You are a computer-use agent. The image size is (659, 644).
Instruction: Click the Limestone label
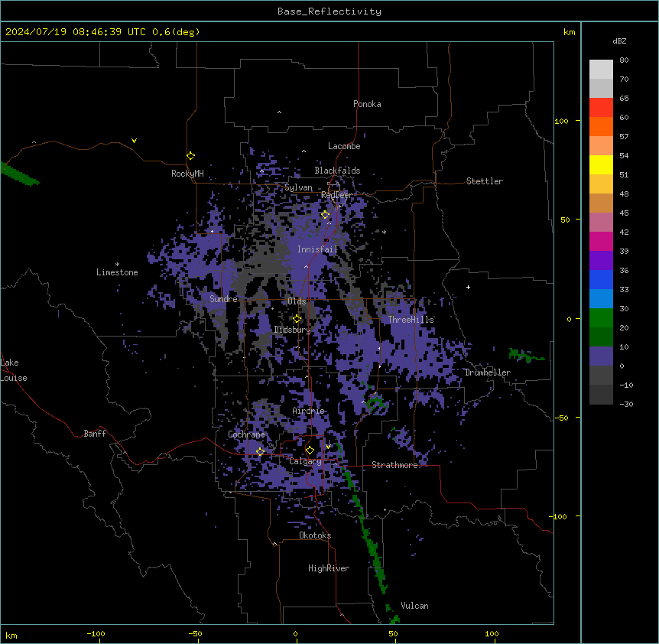pyautogui.click(x=117, y=272)
